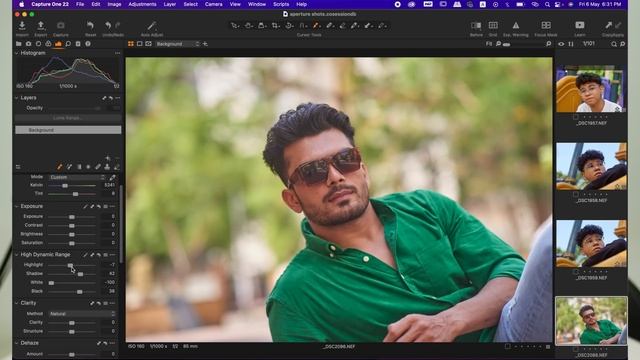Open the Metadata info tool tab
The width and height of the screenshot is (640, 360).
[x=88, y=44]
